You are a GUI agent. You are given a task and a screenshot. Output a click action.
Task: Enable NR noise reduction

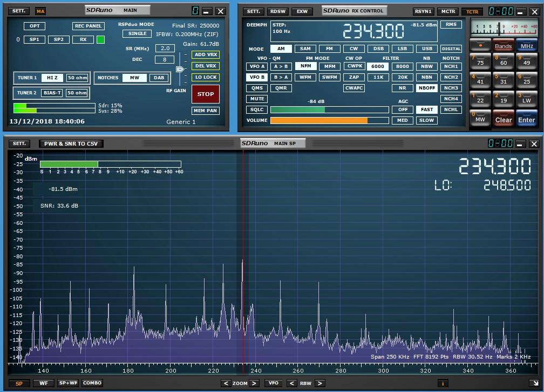[403, 88]
